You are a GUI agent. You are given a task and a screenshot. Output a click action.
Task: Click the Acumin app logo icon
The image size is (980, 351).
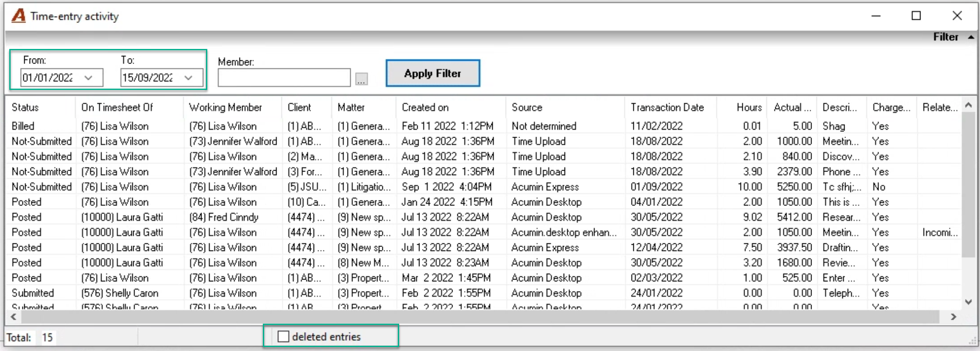[x=19, y=16]
